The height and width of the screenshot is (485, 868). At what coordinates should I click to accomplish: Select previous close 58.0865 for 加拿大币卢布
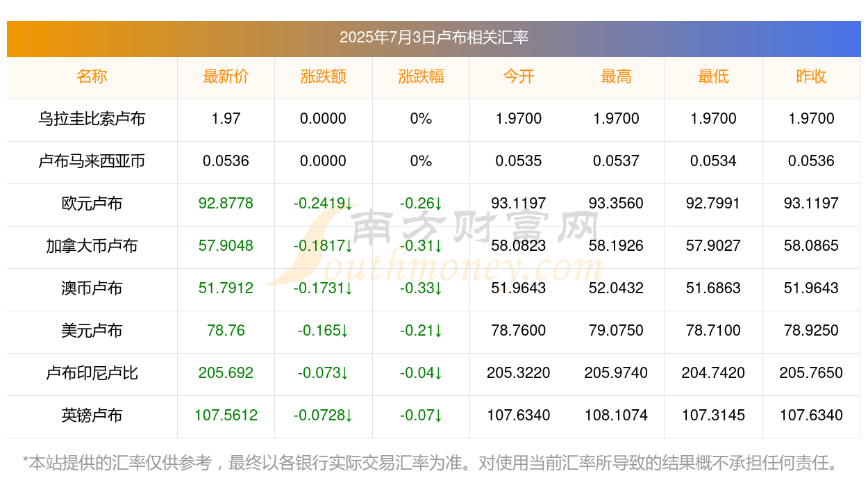[811, 246]
